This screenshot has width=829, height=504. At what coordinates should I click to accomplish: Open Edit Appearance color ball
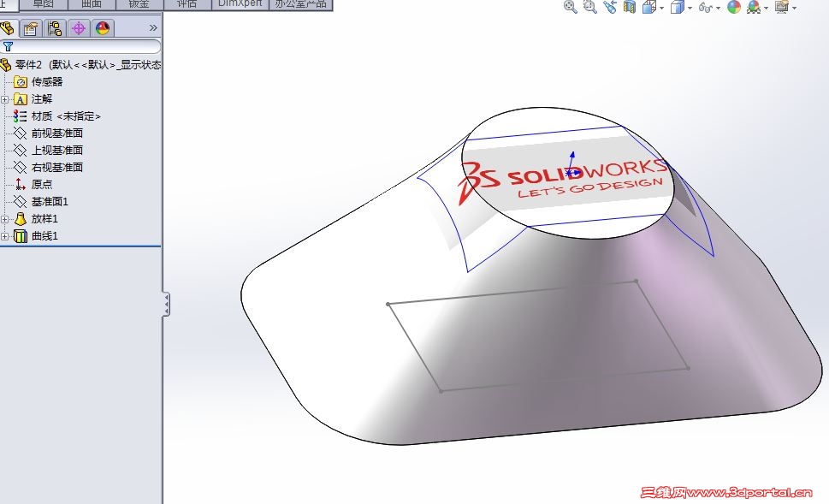click(x=734, y=7)
